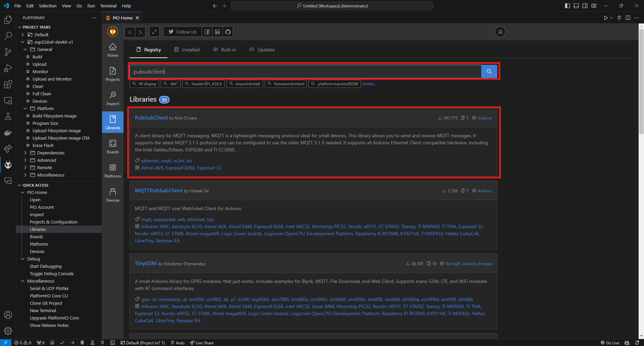Open Remote Explorer in activity bar
This screenshot has height=346, width=644.
(x=8, y=100)
